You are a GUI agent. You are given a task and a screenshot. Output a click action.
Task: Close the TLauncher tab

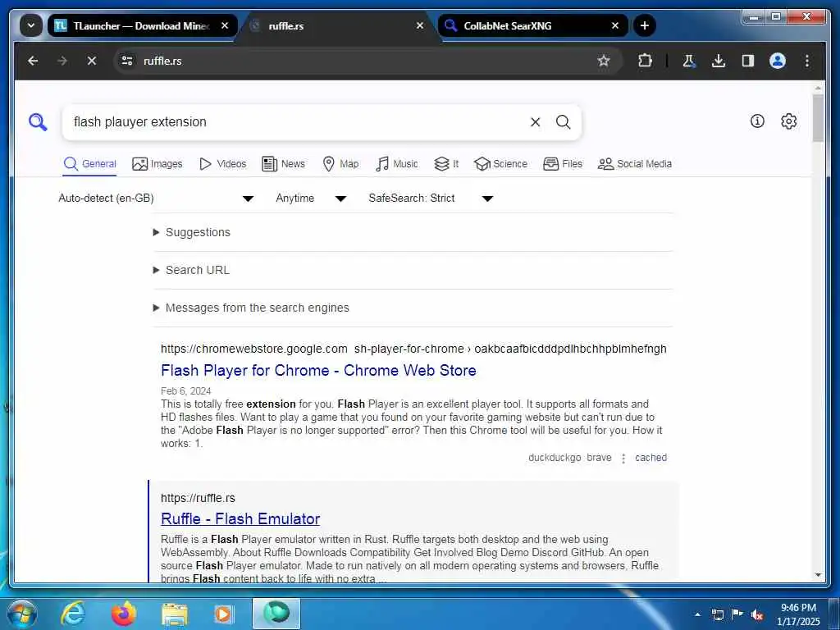(x=225, y=25)
